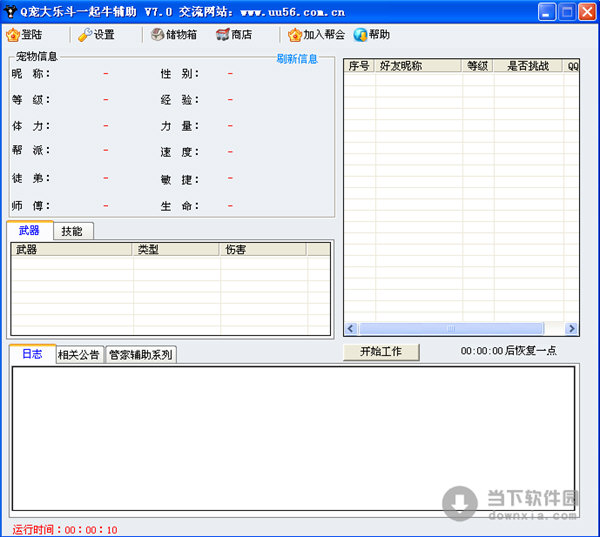Open 设置 settings wrench icon
The height and width of the screenshot is (537, 600).
click(x=85, y=35)
